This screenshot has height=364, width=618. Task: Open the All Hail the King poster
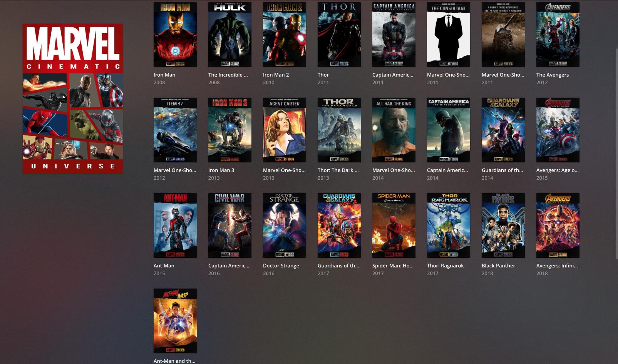394,130
